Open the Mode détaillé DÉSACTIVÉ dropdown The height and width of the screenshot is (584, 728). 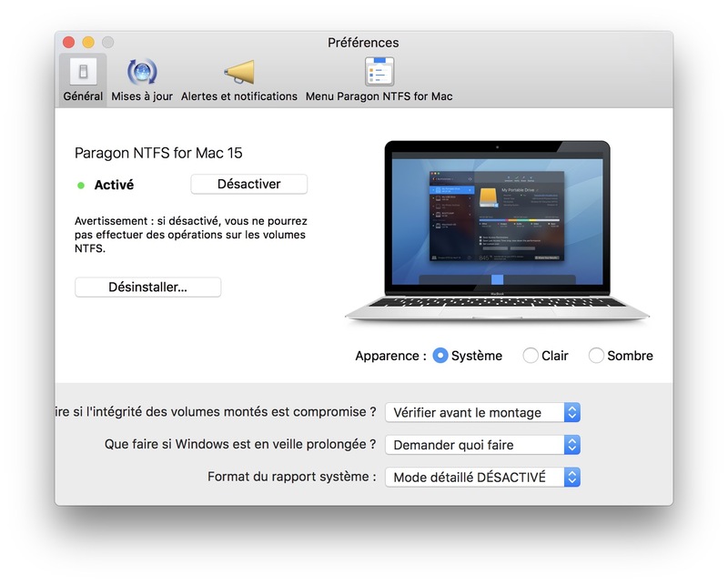point(483,478)
